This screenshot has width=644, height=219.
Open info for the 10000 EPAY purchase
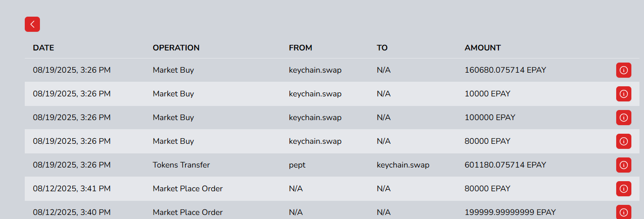623,94
